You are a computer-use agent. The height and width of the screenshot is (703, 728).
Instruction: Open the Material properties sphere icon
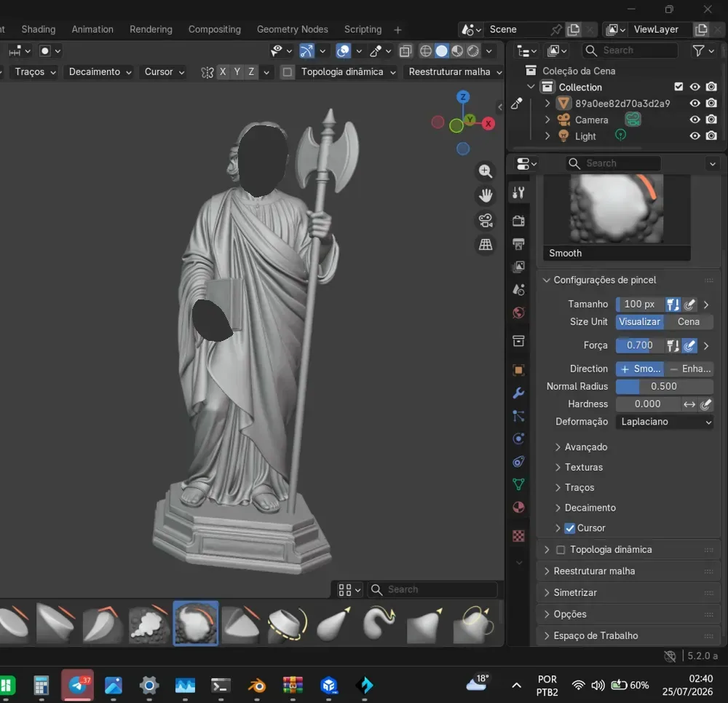(x=518, y=507)
